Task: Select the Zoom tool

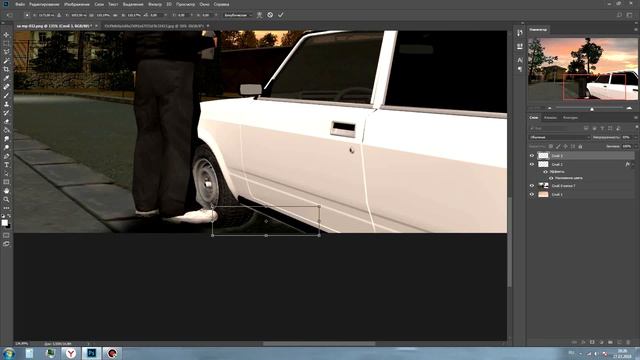Action: 6,199
